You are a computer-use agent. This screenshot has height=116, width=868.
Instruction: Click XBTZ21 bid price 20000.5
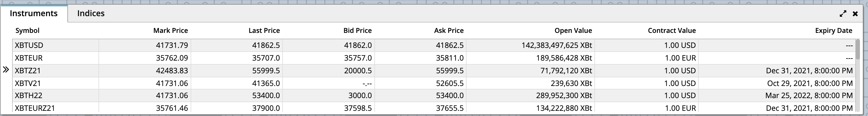pyautogui.click(x=358, y=70)
